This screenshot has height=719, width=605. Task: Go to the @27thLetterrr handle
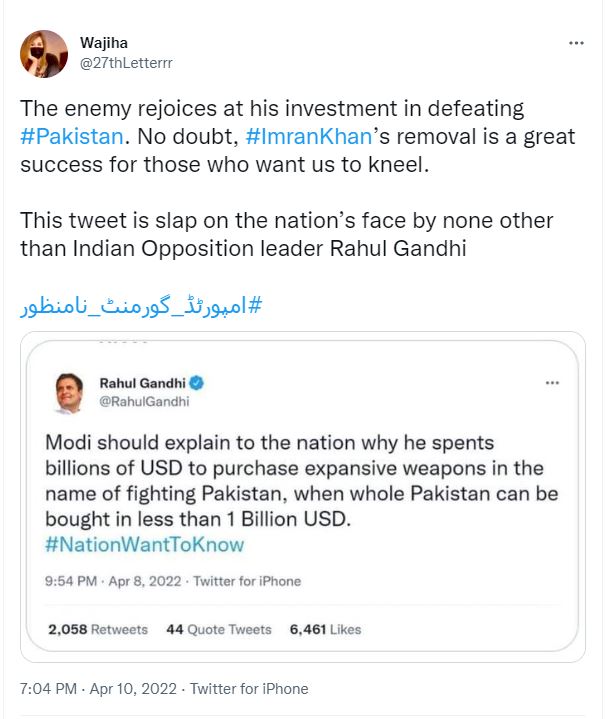(x=125, y=62)
